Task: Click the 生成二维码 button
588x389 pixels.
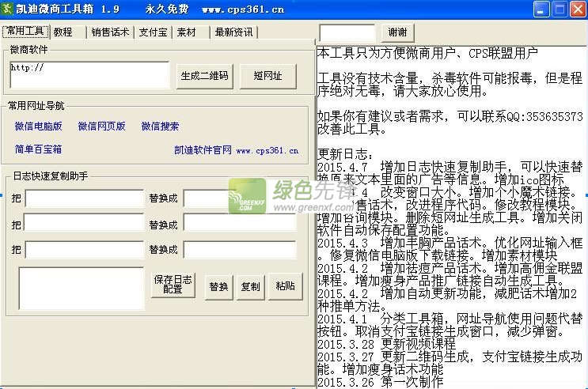Action: [x=204, y=76]
